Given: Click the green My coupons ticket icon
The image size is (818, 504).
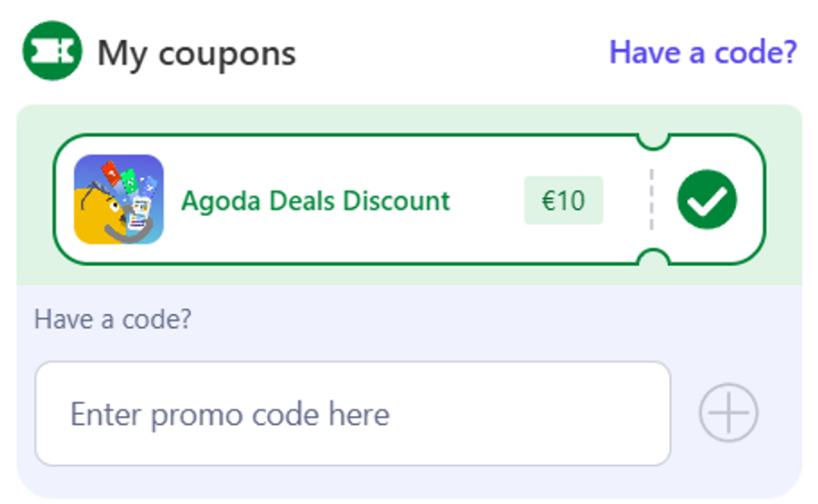Looking at the screenshot, I should pyautogui.click(x=52, y=53).
